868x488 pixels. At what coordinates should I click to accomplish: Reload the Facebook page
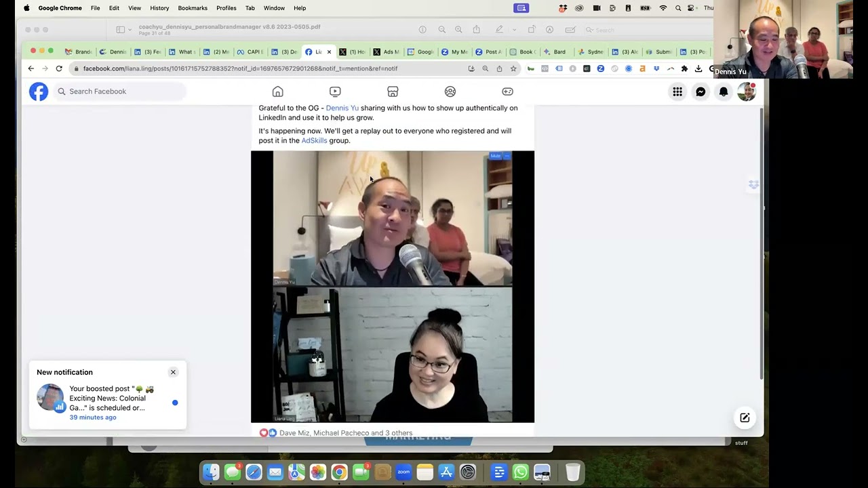click(59, 68)
